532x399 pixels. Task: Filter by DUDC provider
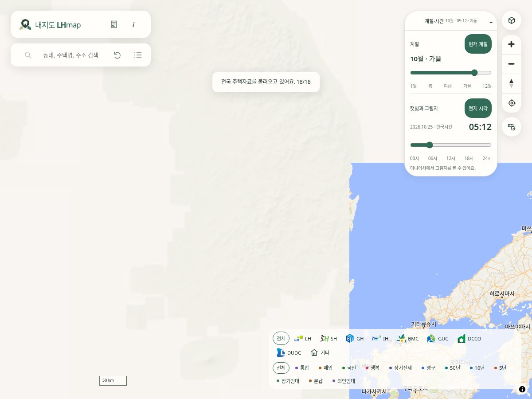click(x=289, y=353)
